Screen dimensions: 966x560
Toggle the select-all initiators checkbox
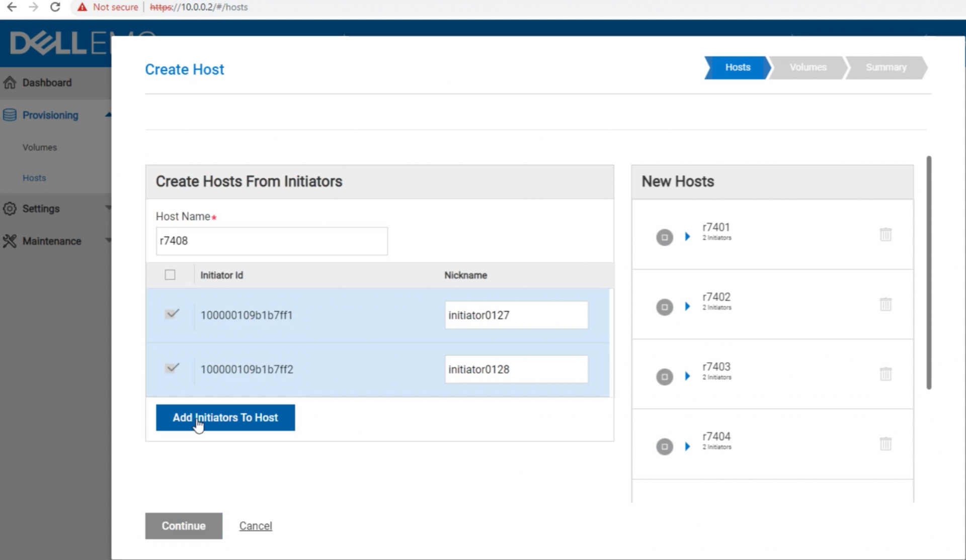(x=170, y=275)
